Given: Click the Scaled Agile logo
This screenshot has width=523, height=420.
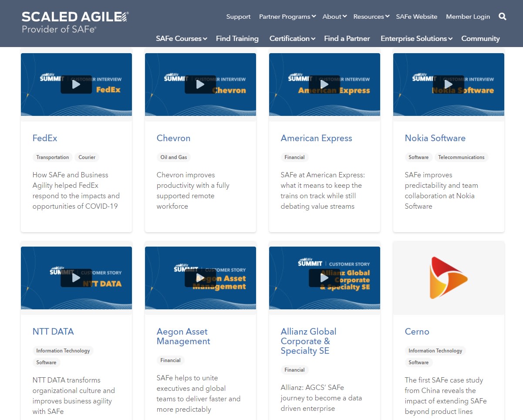Looking at the screenshot, I should 75,22.
